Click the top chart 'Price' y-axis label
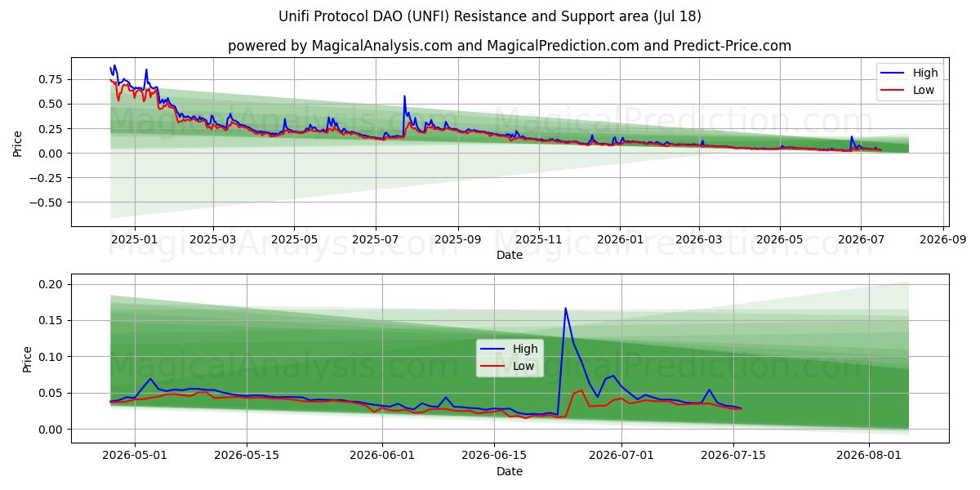The image size is (980, 490). pyautogui.click(x=18, y=141)
